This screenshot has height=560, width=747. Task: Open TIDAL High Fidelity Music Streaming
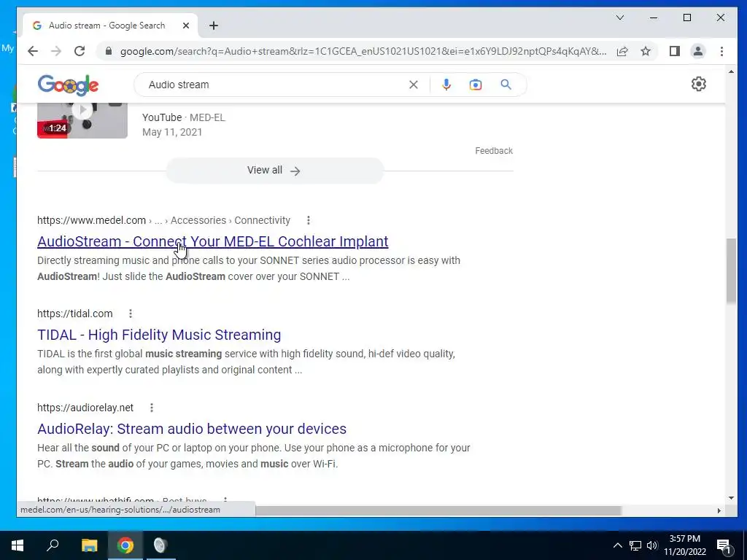tap(159, 335)
